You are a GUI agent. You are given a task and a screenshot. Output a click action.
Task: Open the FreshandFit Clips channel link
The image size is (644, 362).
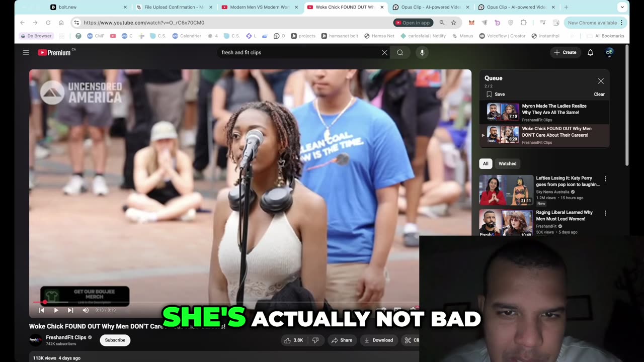tap(66, 337)
